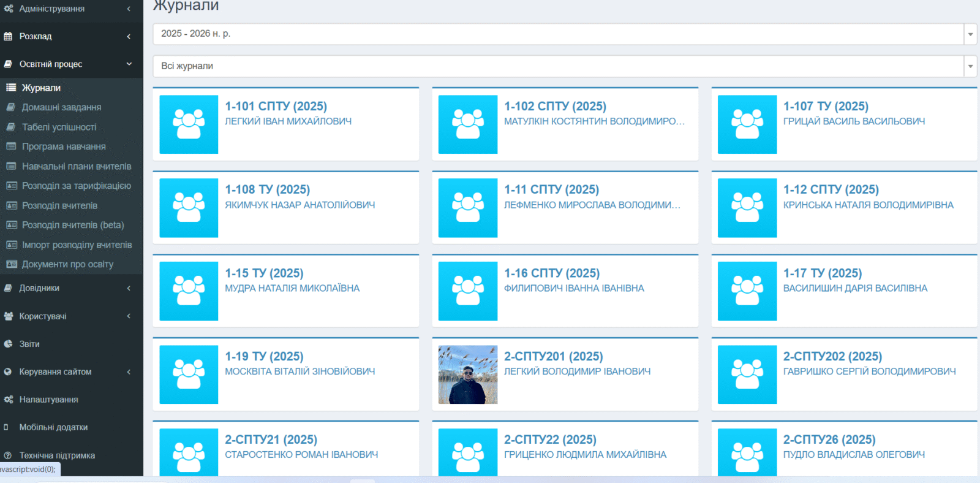Click the Налаштування gears icon in sidebar

pos(8,400)
